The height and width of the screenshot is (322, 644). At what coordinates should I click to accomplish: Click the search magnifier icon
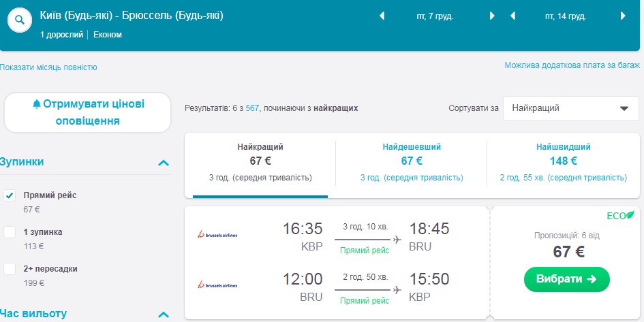20,20
